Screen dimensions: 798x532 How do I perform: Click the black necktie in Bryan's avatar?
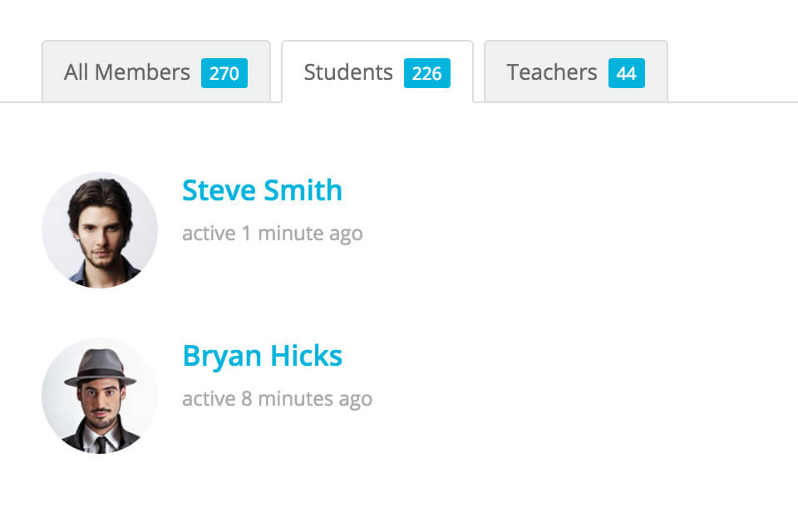click(x=101, y=445)
